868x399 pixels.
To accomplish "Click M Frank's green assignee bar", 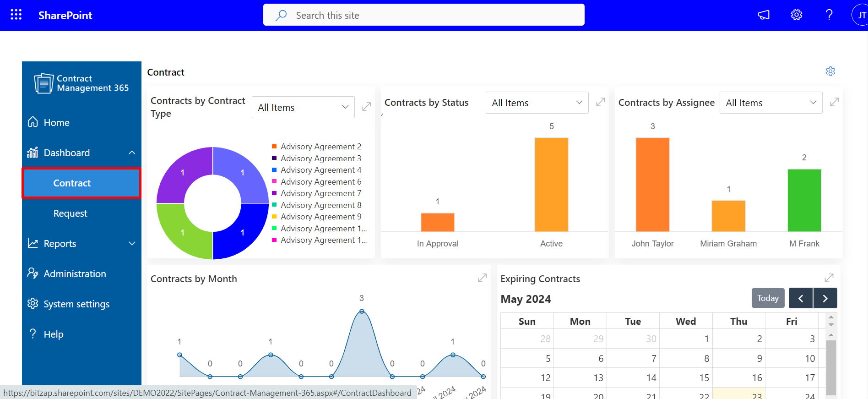I will pos(804,200).
